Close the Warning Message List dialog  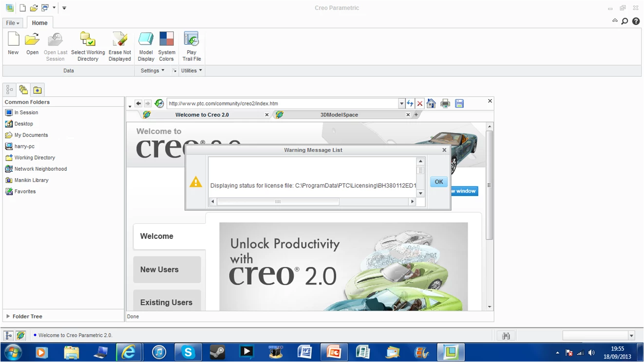[x=444, y=150]
